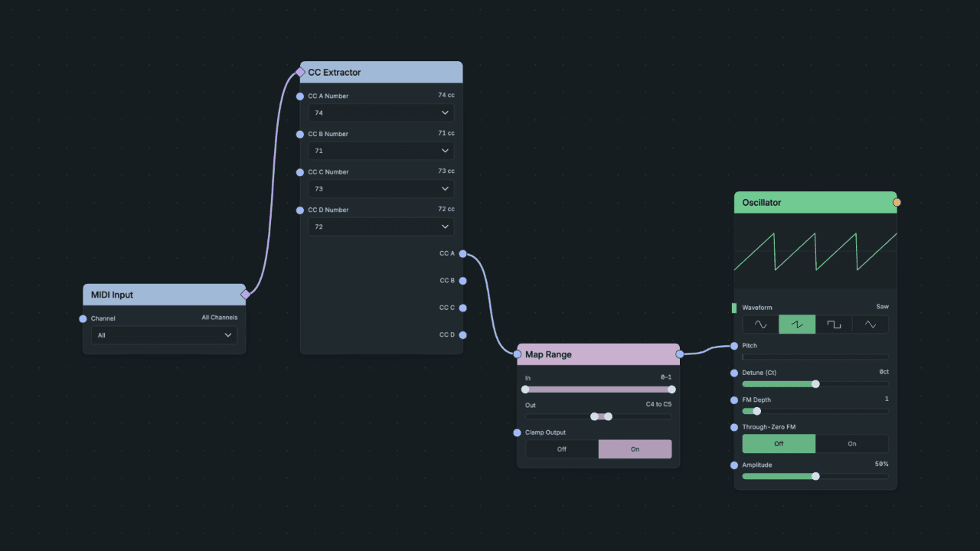This screenshot has width=980, height=551.
Task: Select the triangle waveform icon
Action: pos(871,324)
